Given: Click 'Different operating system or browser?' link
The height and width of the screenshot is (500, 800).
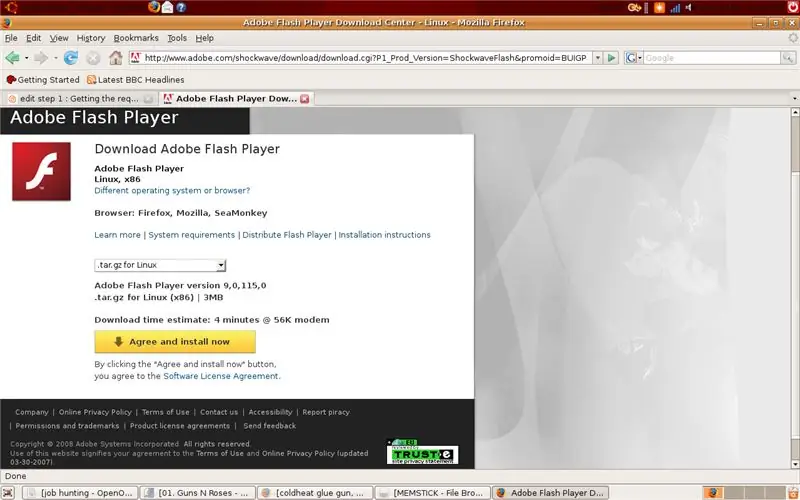Looking at the screenshot, I should click(x=172, y=190).
